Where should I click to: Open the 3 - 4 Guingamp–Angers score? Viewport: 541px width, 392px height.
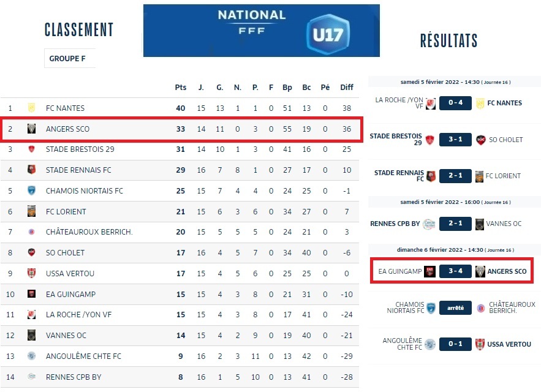455,271
